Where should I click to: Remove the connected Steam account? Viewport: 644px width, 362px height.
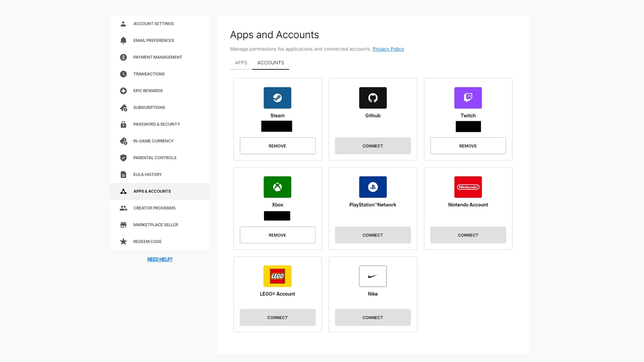tap(277, 146)
